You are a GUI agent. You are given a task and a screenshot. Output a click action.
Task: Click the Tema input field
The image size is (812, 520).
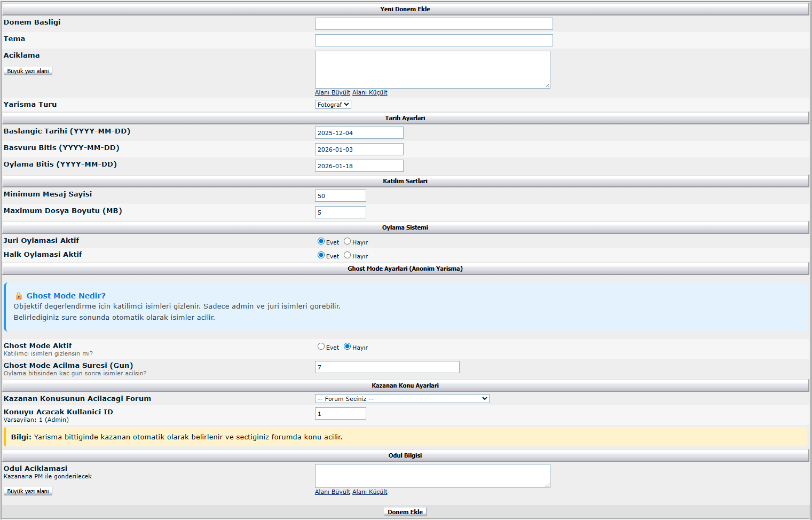click(433, 40)
